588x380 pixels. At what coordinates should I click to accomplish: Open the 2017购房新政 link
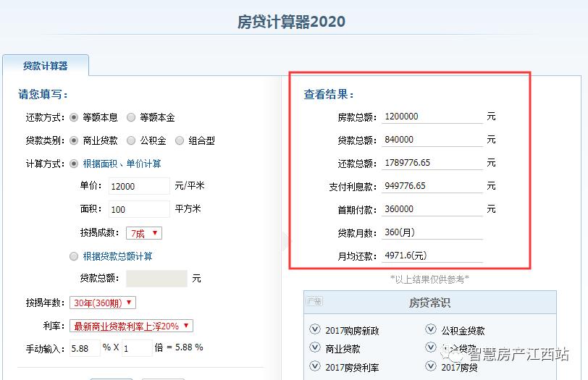tap(352, 331)
